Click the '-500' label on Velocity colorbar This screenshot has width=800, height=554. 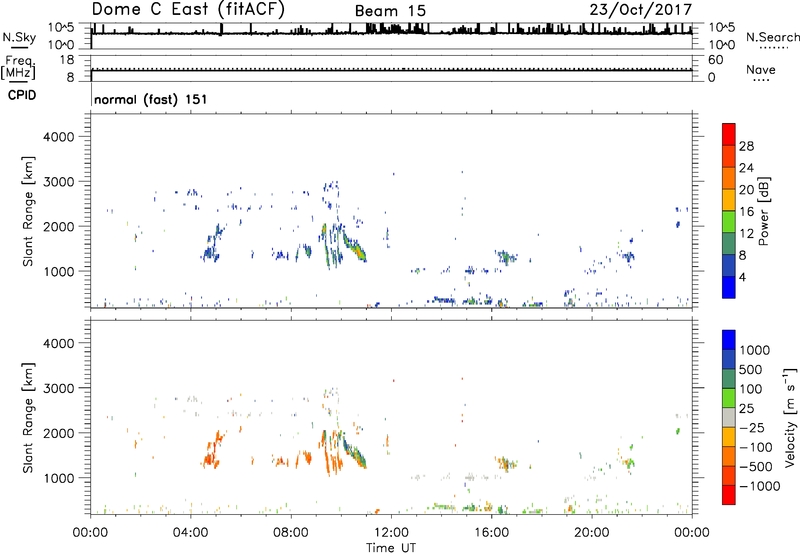(756, 467)
